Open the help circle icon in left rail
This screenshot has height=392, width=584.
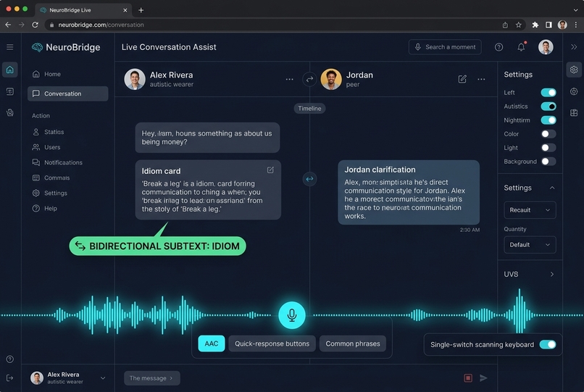click(x=10, y=359)
